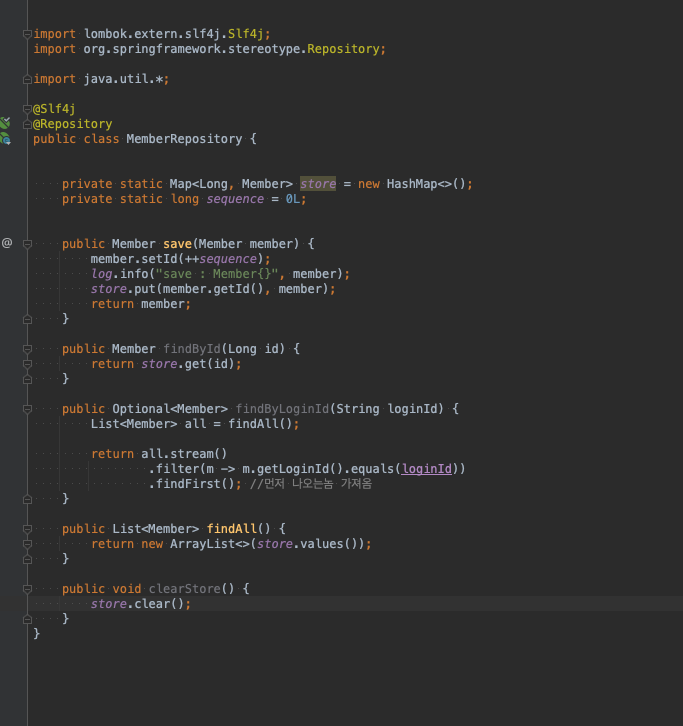Toggle the fold marker at @Slf4j annotation
Viewport: 683px width, 726px height.
(27, 109)
